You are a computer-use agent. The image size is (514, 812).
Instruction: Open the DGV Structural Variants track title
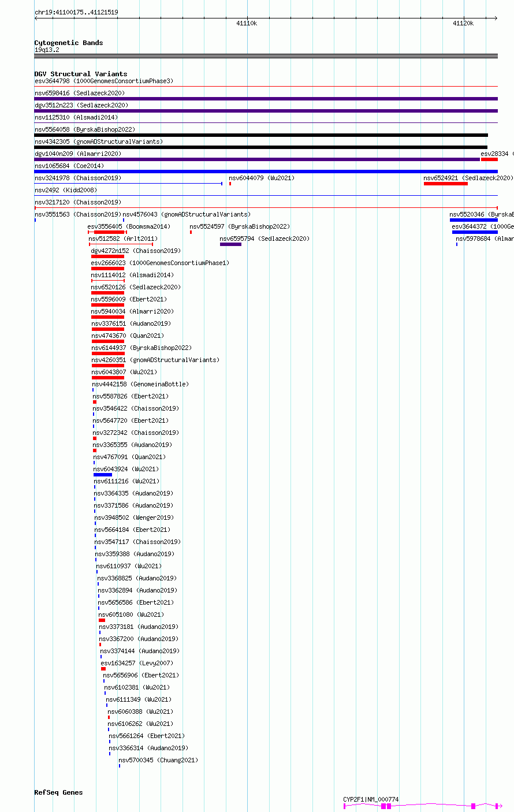click(81, 74)
